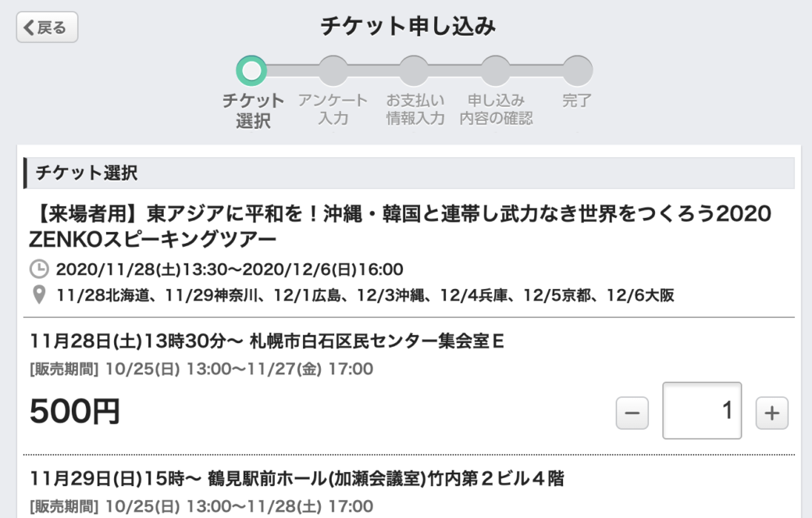Click the 戻る back button
This screenshot has height=518, width=812.
tap(47, 27)
